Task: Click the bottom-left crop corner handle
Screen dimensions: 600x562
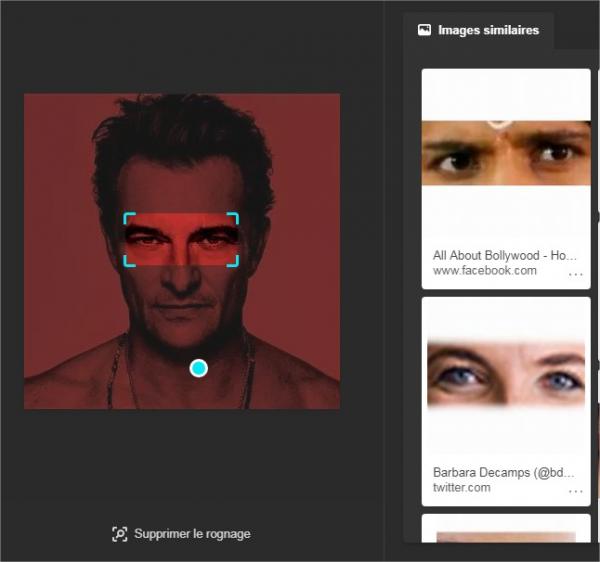Action: (127, 263)
